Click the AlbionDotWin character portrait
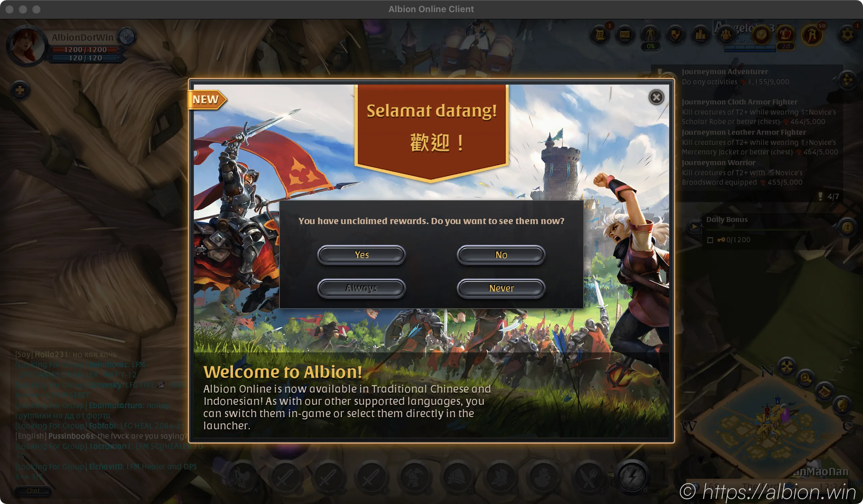Screen dimensions: 863x504 coord(26,45)
